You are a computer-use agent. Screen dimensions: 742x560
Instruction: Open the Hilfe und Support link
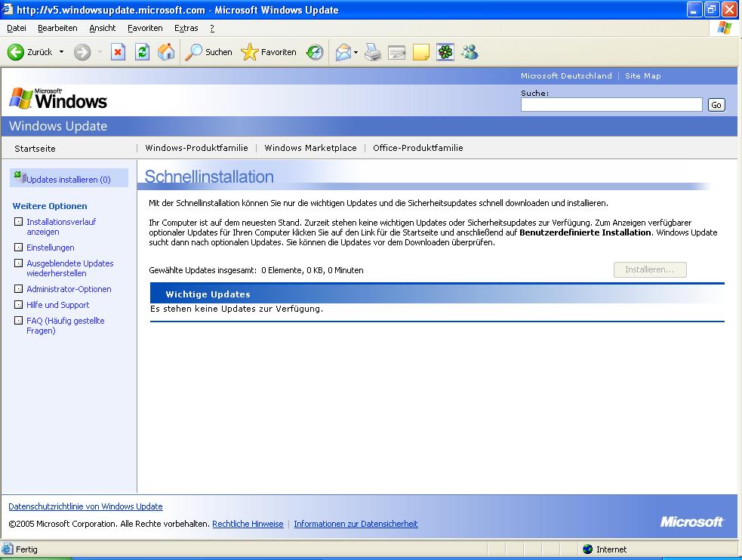pos(57,305)
